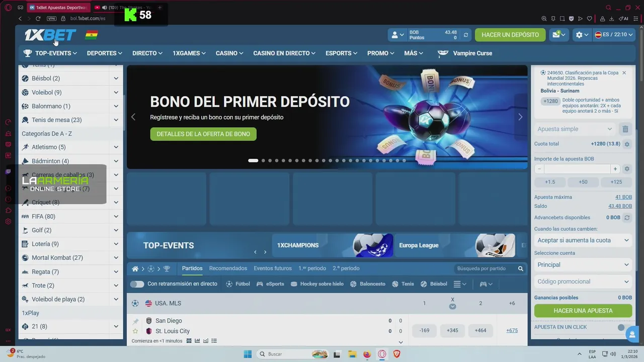Click the magnifier icon in Búsqueda por partido

(x=521, y=268)
